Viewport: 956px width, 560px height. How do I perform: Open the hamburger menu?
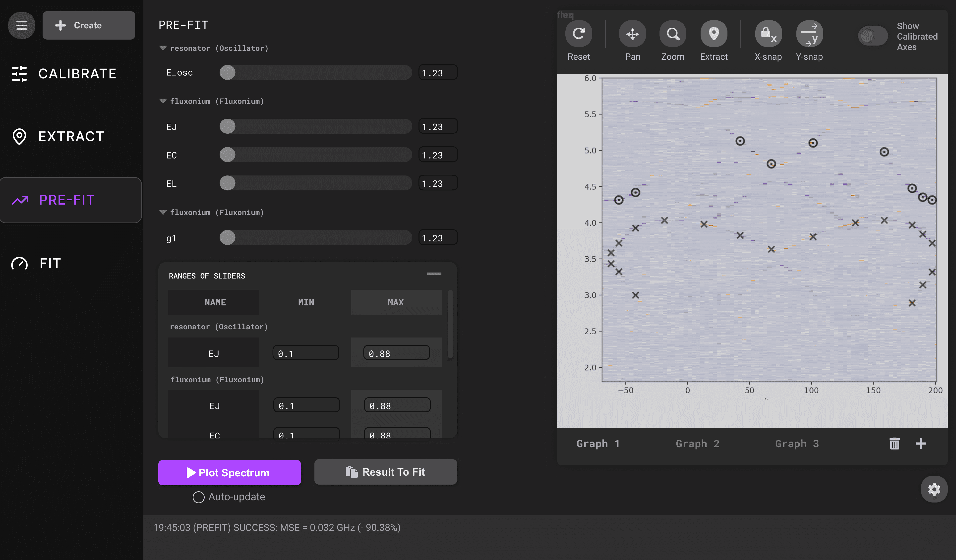pyautogui.click(x=22, y=25)
